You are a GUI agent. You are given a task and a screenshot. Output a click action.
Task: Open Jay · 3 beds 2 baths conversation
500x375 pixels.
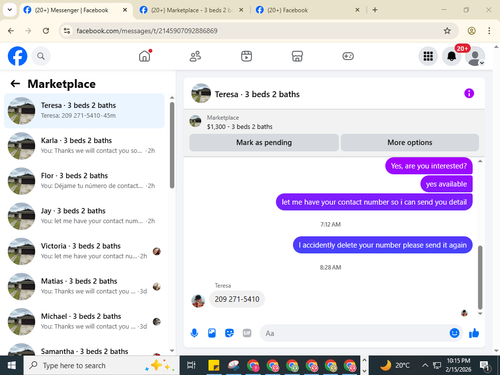[84, 216]
